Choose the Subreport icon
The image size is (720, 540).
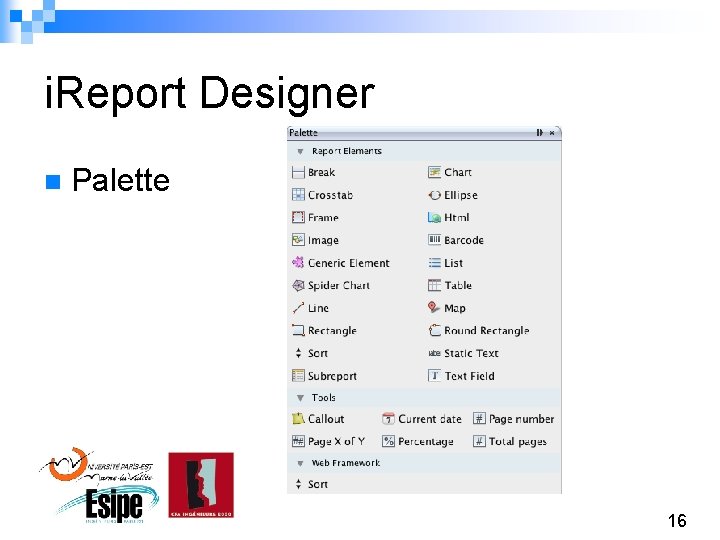coord(298,376)
